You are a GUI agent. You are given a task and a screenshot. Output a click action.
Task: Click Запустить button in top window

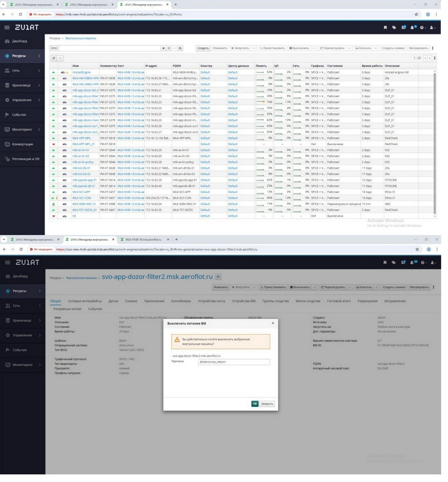tap(240, 48)
